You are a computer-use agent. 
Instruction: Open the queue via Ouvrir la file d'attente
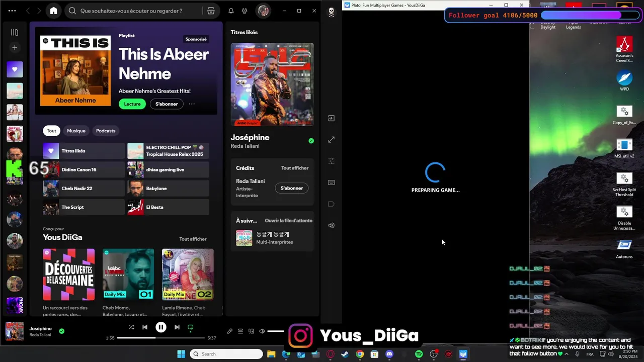[289, 221]
